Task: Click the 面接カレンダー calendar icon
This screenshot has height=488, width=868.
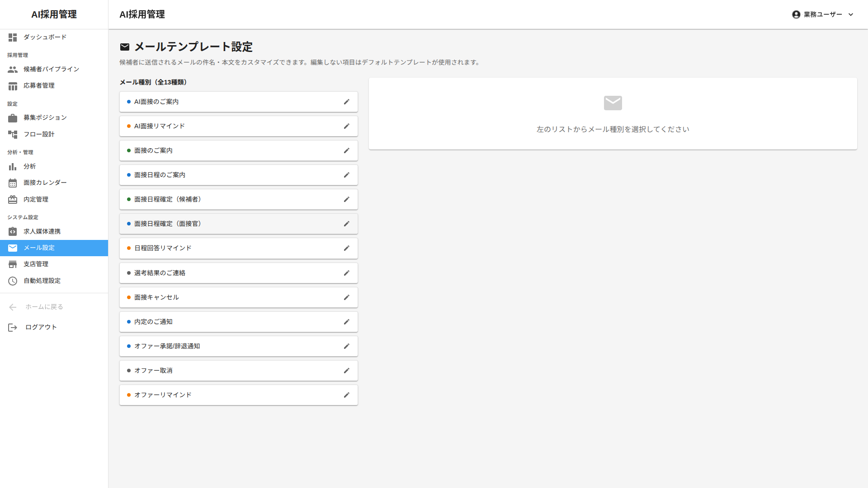Action: [13, 183]
